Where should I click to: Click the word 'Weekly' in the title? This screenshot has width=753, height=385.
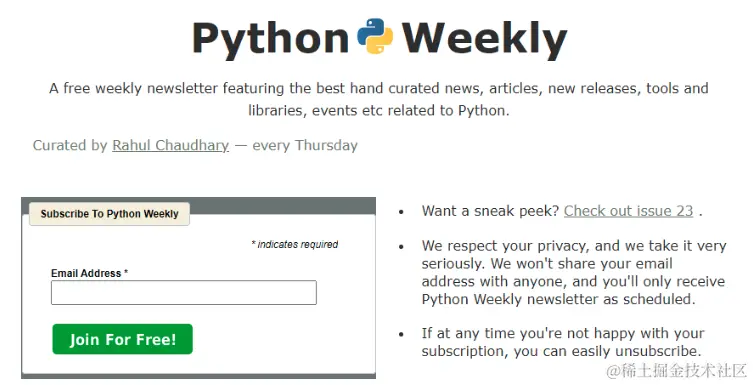pyautogui.click(x=485, y=39)
